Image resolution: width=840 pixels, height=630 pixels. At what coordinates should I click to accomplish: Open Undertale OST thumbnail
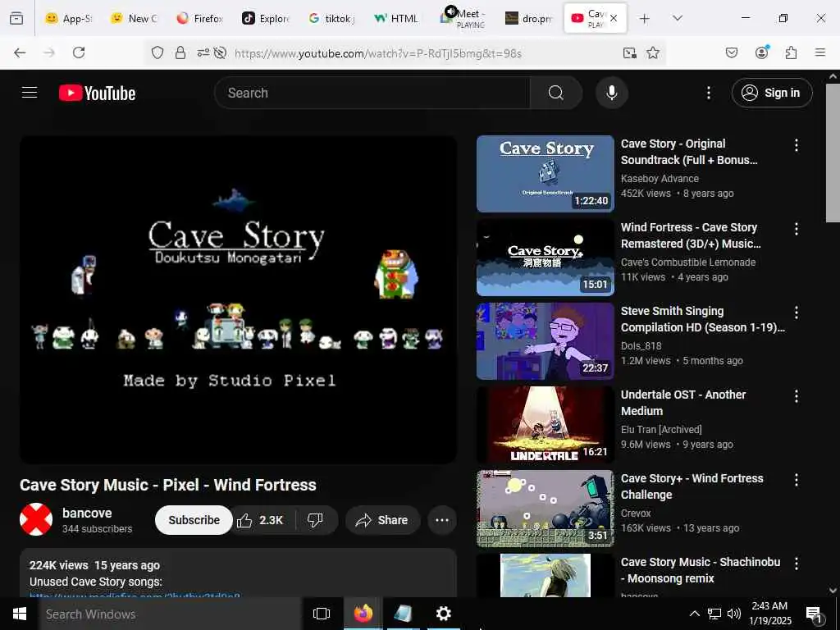coord(545,424)
